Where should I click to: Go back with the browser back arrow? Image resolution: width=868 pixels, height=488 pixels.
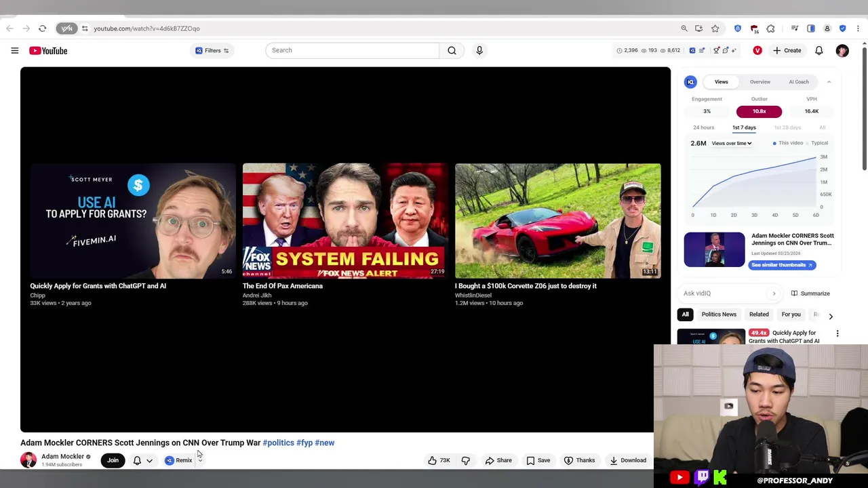(9, 28)
